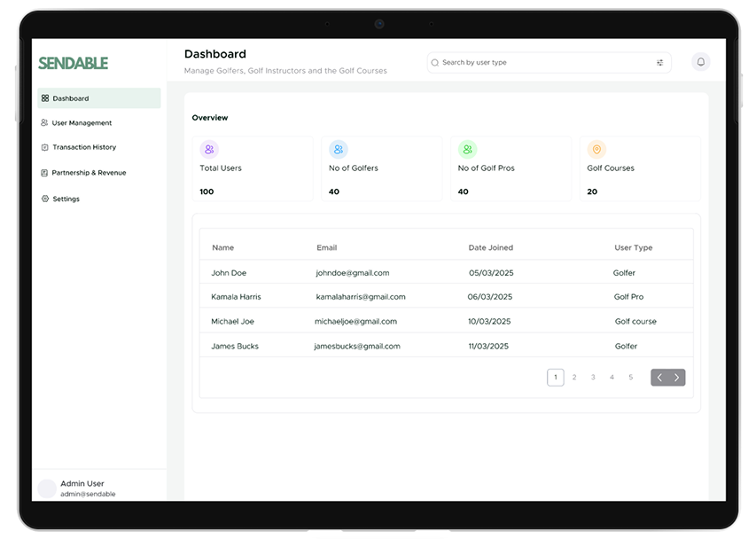Image resolution: width=756 pixels, height=539 pixels.
Task: Click the Dashboard grid icon in sidebar
Action: 45,98
